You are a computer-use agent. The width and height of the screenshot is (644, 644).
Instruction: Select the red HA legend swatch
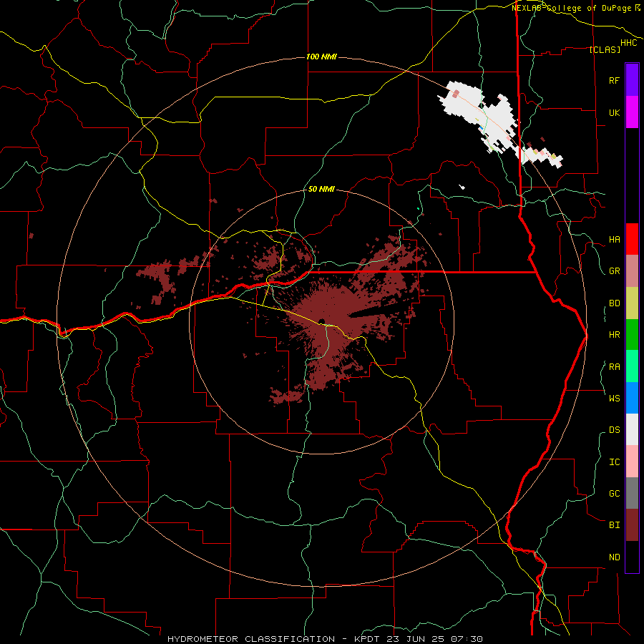(632, 239)
